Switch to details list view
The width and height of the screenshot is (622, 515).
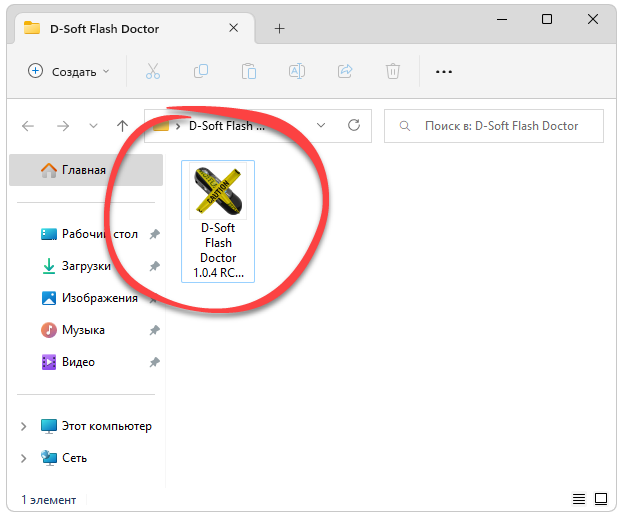pyautogui.click(x=579, y=499)
